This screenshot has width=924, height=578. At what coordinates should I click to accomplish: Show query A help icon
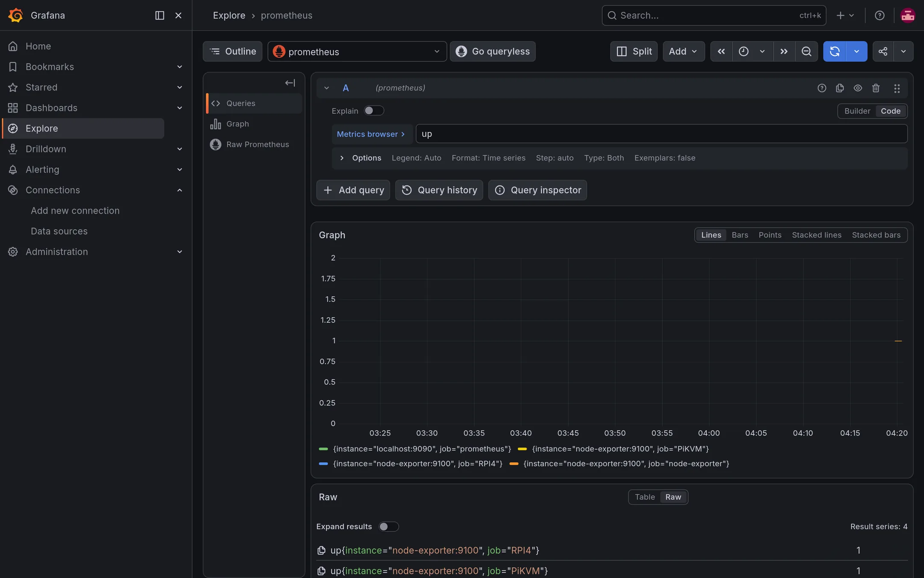point(822,88)
